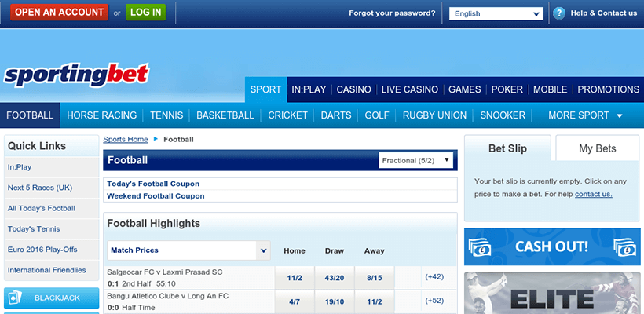Choose Basketball in sports menu
The width and height of the screenshot is (644, 314).
coord(225,115)
